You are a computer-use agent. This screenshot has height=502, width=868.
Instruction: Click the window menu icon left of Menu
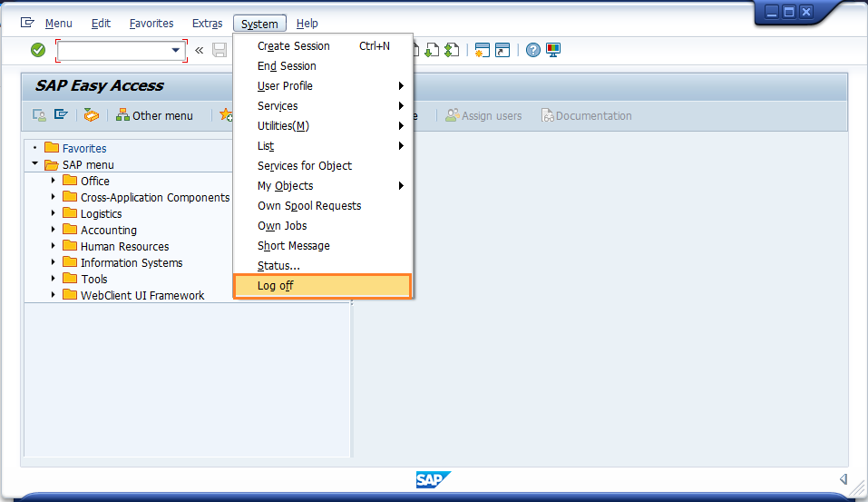(x=27, y=23)
